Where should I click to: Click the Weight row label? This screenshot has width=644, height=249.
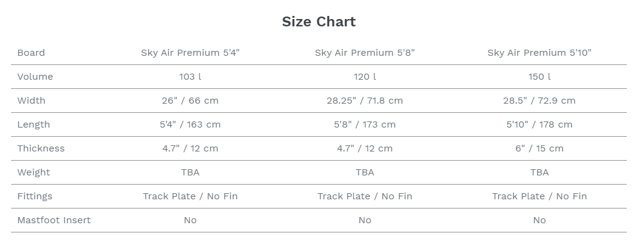pyautogui.click(x=34, y=172)
